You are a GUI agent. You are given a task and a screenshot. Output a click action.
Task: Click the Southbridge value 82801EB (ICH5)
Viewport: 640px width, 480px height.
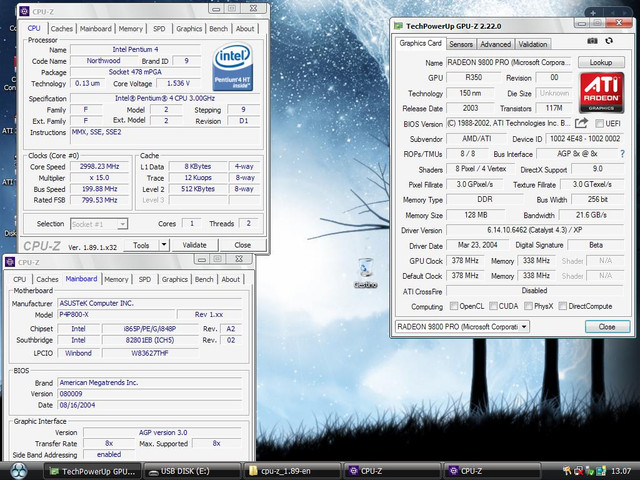point(150,340)
